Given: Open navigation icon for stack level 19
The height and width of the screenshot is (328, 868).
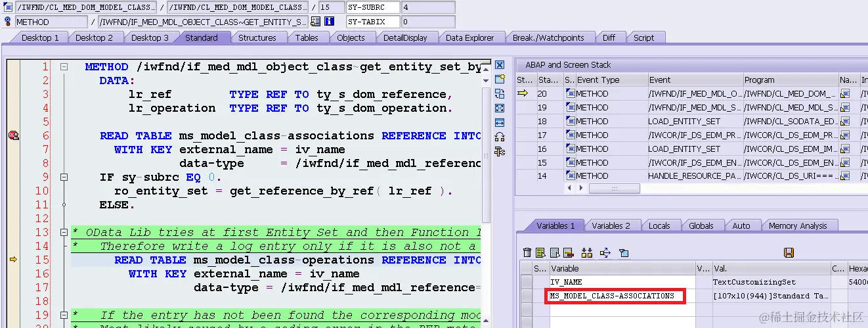Looking at the screenshot, I should pyautogui.click(x=845, y=107).
